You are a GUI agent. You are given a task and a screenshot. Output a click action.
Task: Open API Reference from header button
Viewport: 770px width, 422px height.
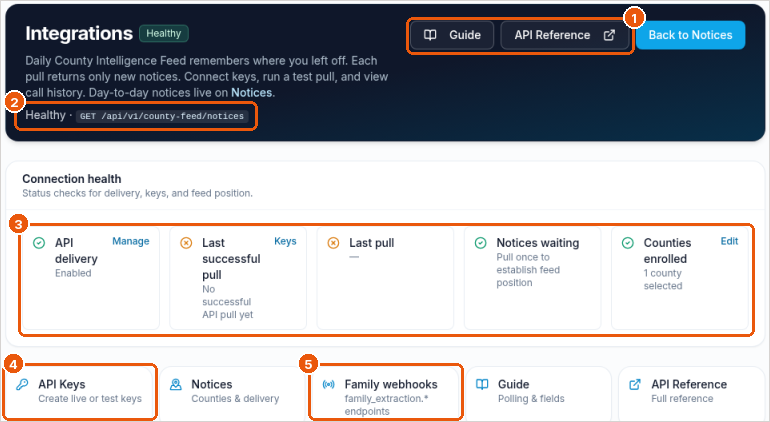[565, 35]
